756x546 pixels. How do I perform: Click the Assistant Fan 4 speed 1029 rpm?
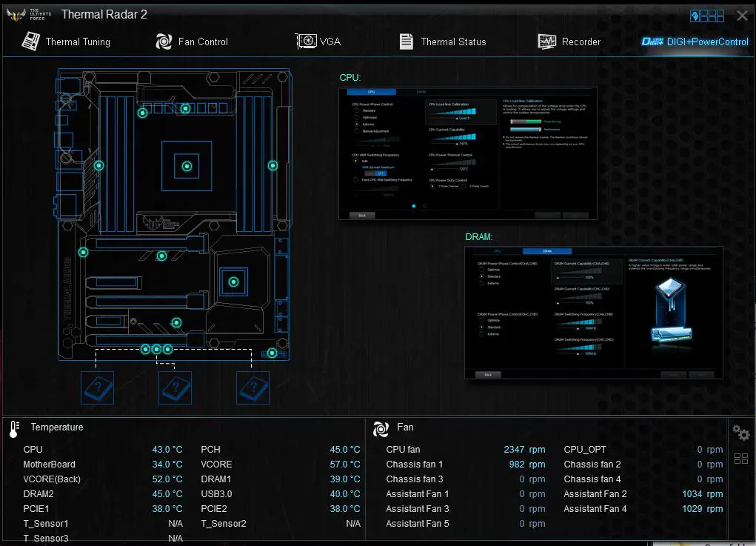click(703, 509)
